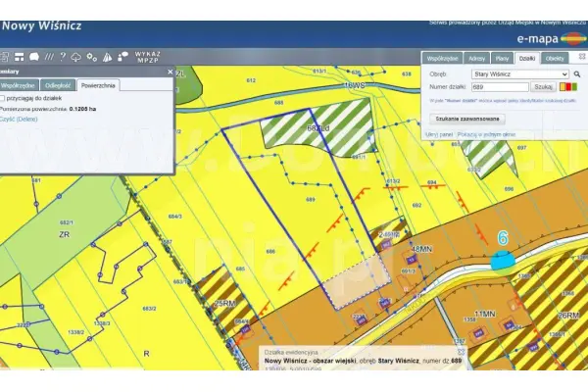This screenshot has height=392, width=588.
Task: Open the map layout panels icon
Action: click(x=20, y=57)
